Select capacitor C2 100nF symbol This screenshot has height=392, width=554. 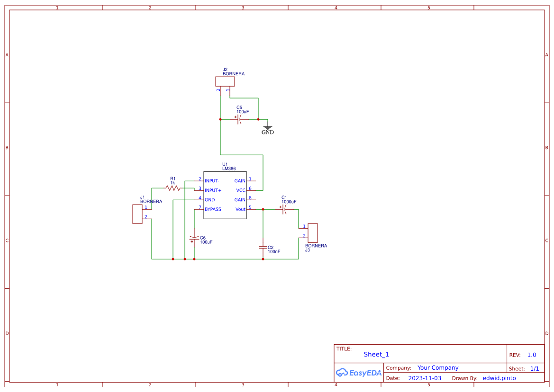[x=263, y=247]
